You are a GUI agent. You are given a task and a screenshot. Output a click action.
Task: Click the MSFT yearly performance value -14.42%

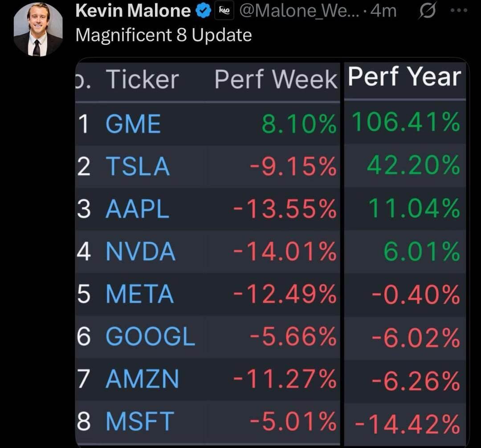click(x=407, y=423)
